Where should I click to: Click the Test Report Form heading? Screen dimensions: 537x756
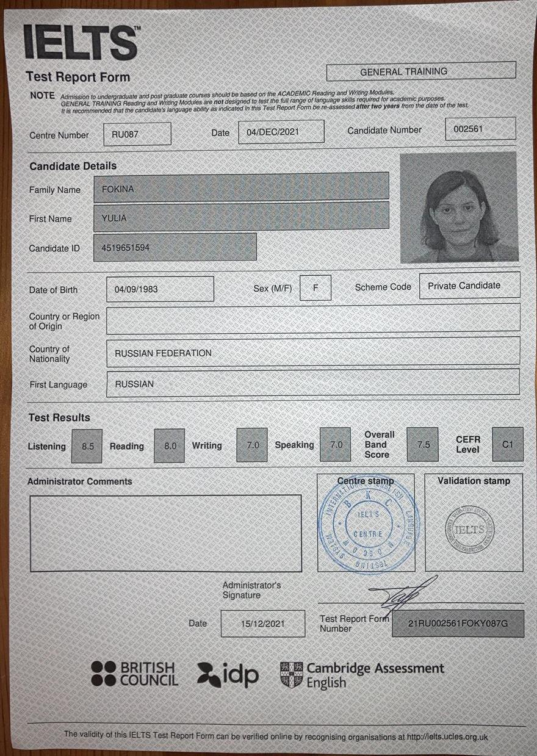coord(78,77)
